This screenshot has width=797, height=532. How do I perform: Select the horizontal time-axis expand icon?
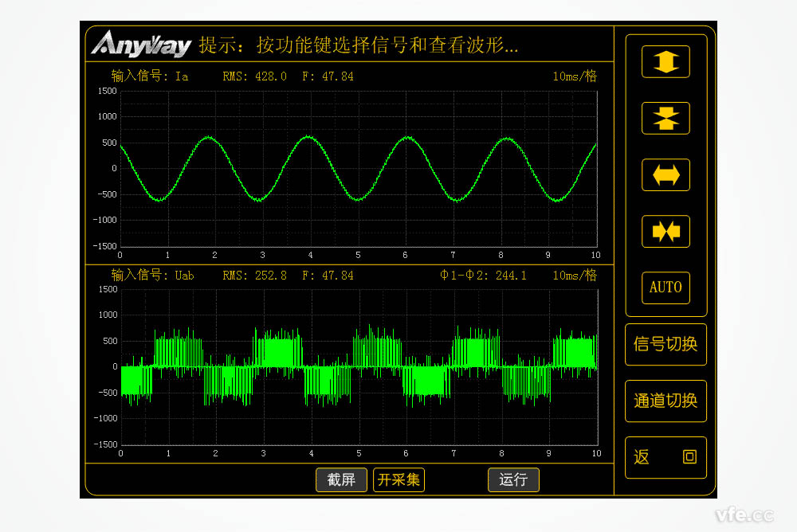coord(665,175)
